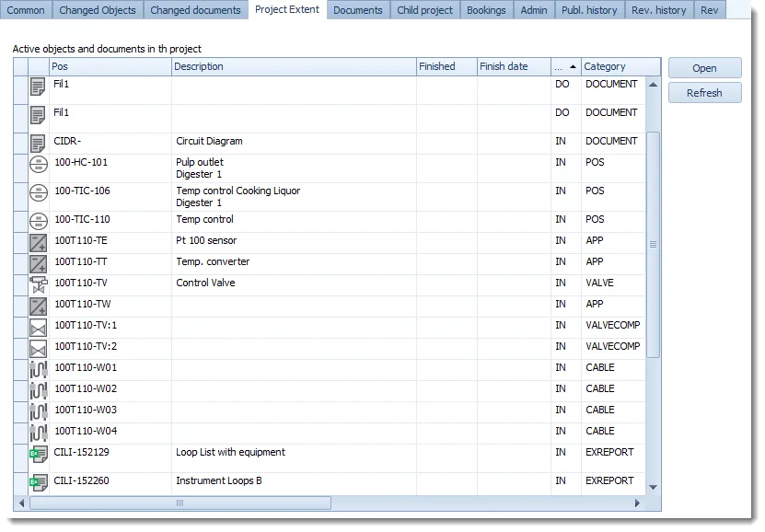Go to the Changed documents tab
The width and height of the screenshot is (765, 532).
(196, 10)
